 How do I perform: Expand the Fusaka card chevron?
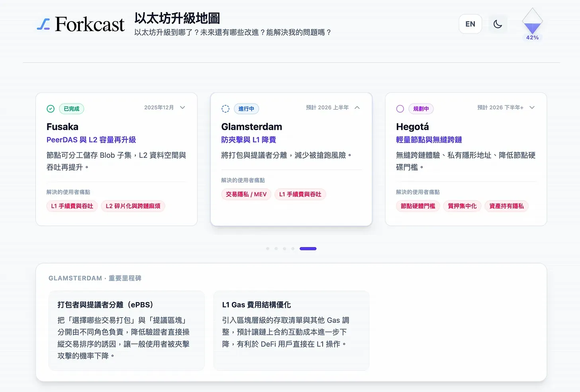tap(182, 107)
